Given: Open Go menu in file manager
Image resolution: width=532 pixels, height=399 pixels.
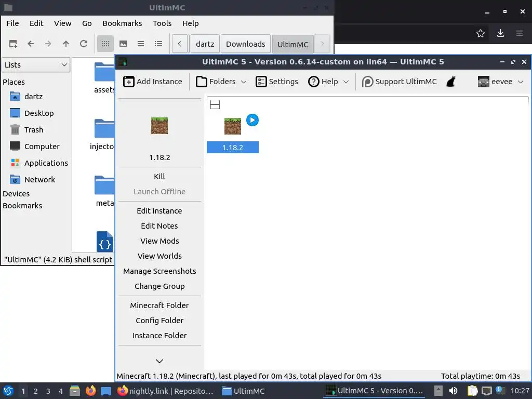Looking at the screenshot, I should coord(87,23).
